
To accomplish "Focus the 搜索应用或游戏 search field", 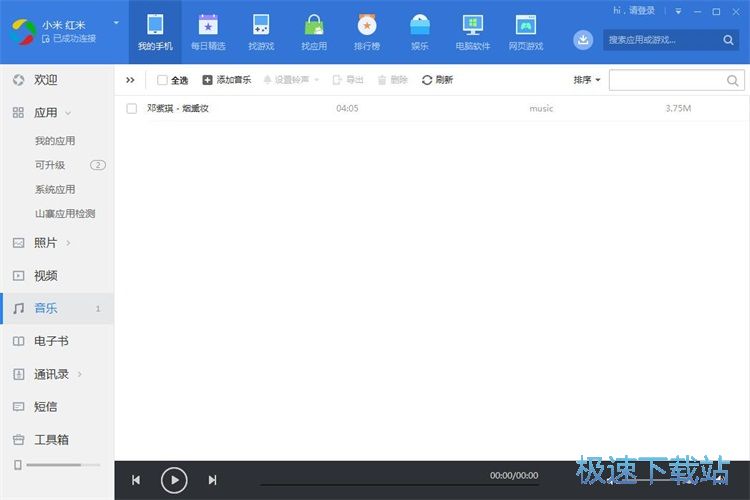I will click(x=671, y=40).
